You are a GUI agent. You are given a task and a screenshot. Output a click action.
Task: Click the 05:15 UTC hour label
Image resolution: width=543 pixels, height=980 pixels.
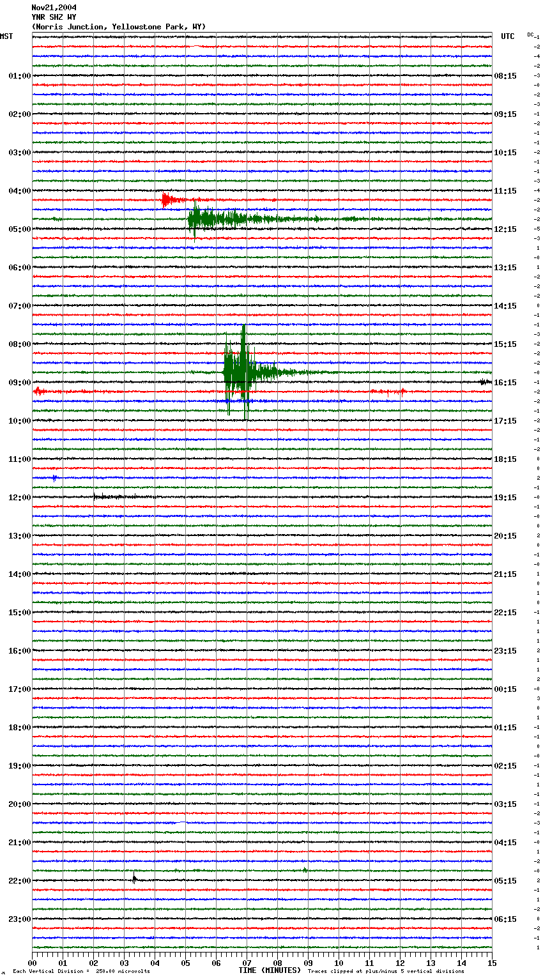point(505,881)
